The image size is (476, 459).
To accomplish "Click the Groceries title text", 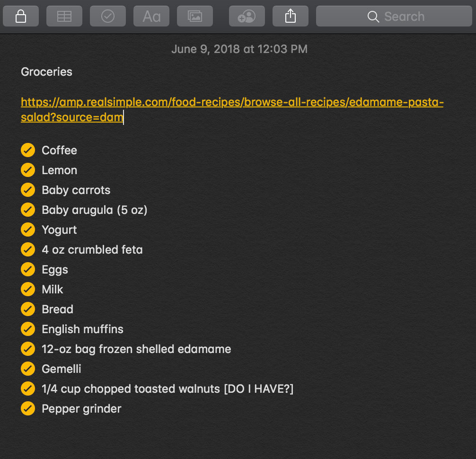I will point(46,72).
